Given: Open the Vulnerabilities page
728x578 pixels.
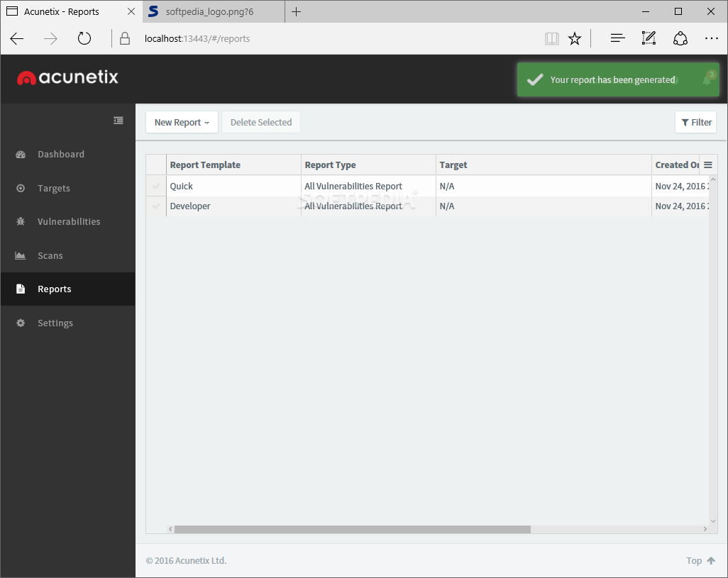Looking at the screenshot, I should [x=69, y=222].
